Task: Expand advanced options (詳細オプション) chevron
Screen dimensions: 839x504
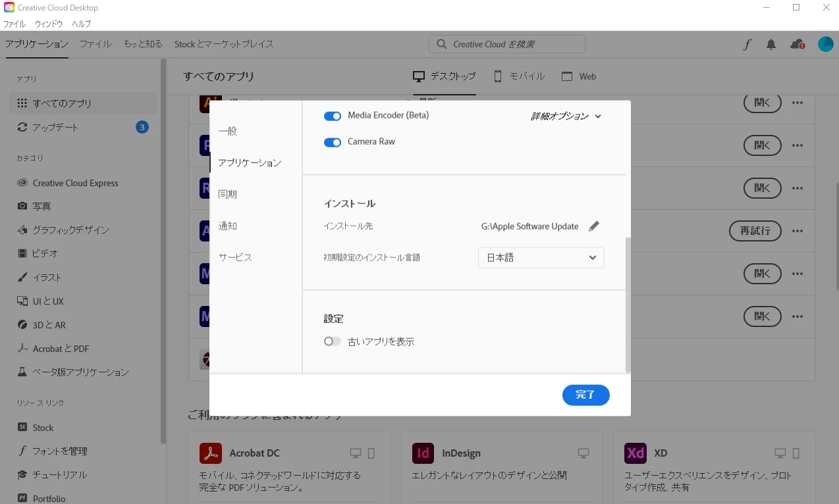Action: 598,116
